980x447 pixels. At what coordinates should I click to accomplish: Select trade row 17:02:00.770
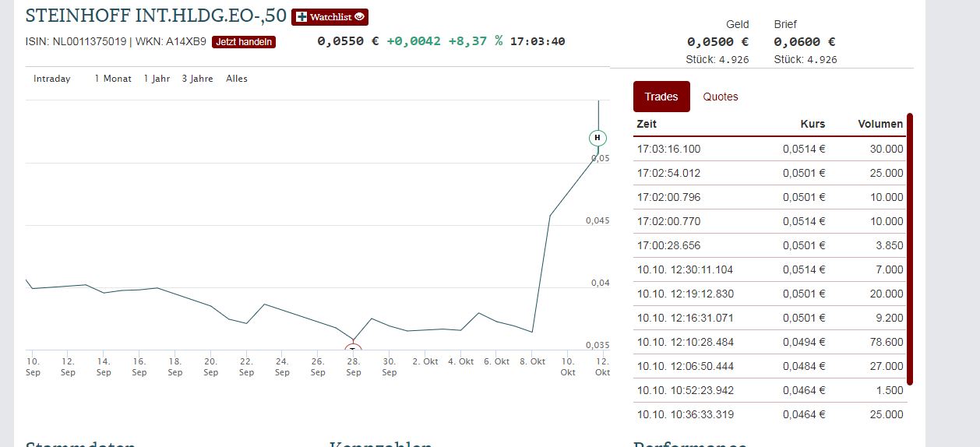pos(770,221)
